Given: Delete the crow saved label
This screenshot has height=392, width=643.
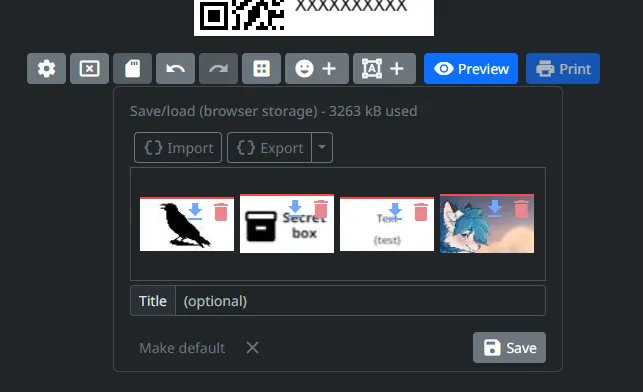Looking at the screenshot, I should pos(221,212).
